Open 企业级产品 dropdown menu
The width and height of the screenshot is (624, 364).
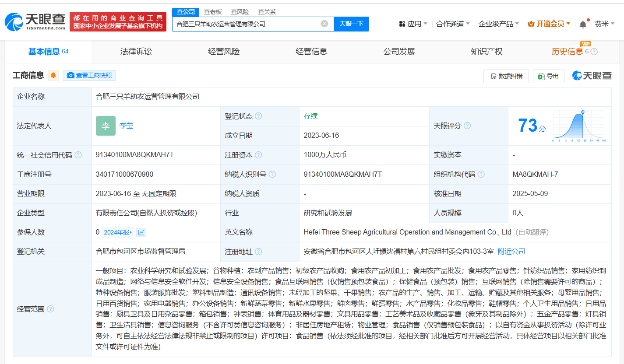(498, 24)
